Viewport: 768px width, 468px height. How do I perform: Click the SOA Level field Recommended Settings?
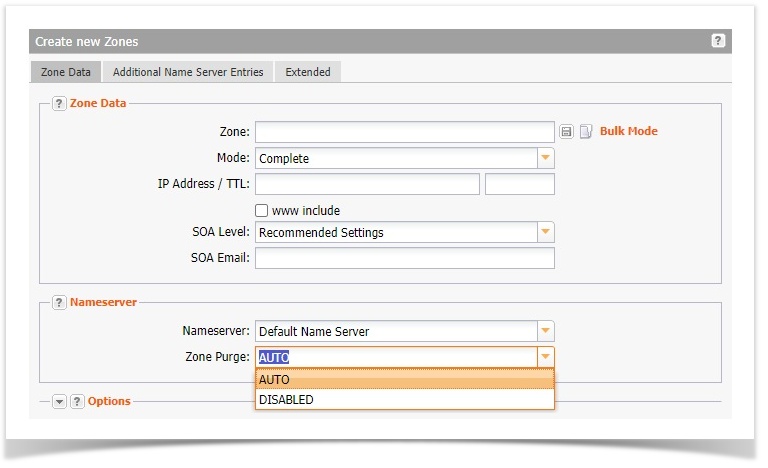[396, 232]
